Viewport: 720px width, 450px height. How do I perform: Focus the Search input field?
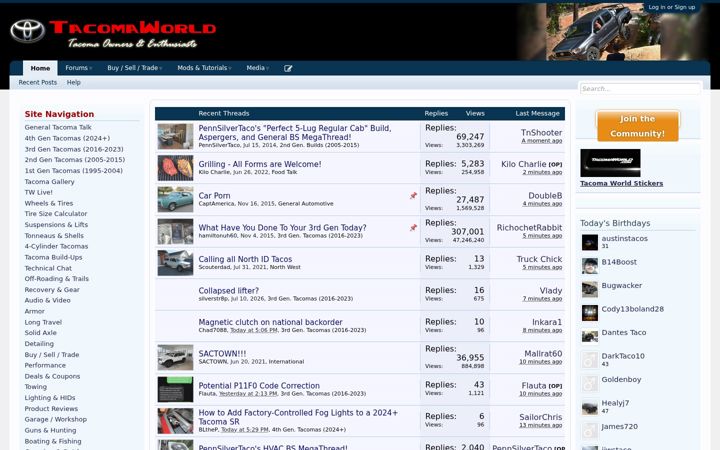coord(640,89)
